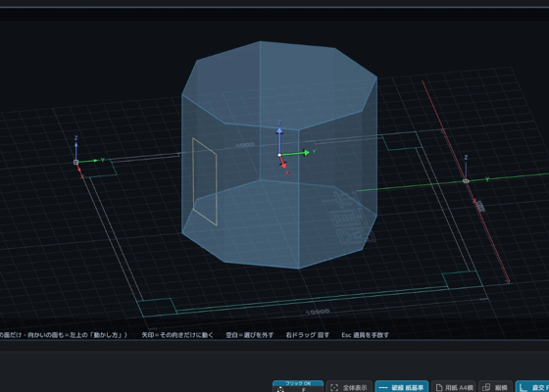
Task: Select the yellow rectangle outline on the prism wall
Action: 205,181
